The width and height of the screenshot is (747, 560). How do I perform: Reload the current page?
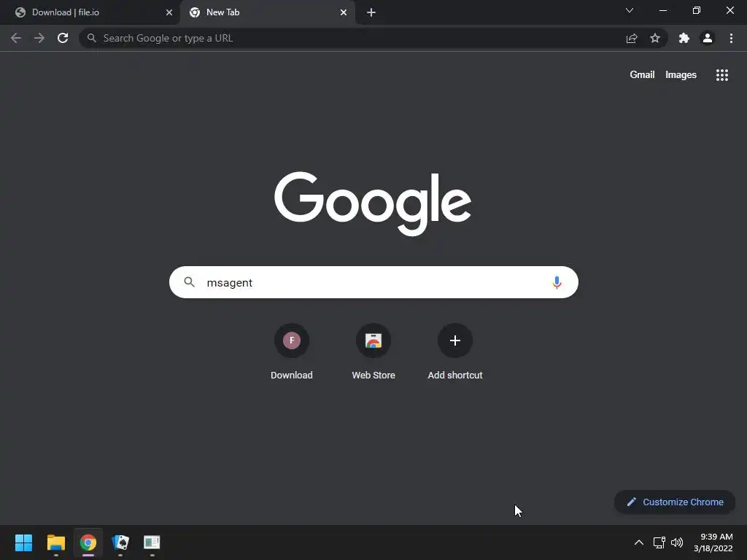pyautogui.click(x=63, y=38)
